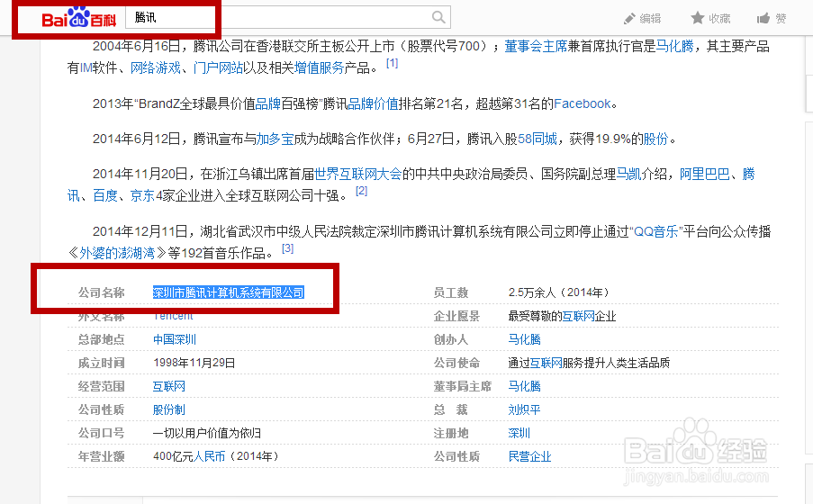
Task: Click the reference [2] footnote
Action: [361, 191]
